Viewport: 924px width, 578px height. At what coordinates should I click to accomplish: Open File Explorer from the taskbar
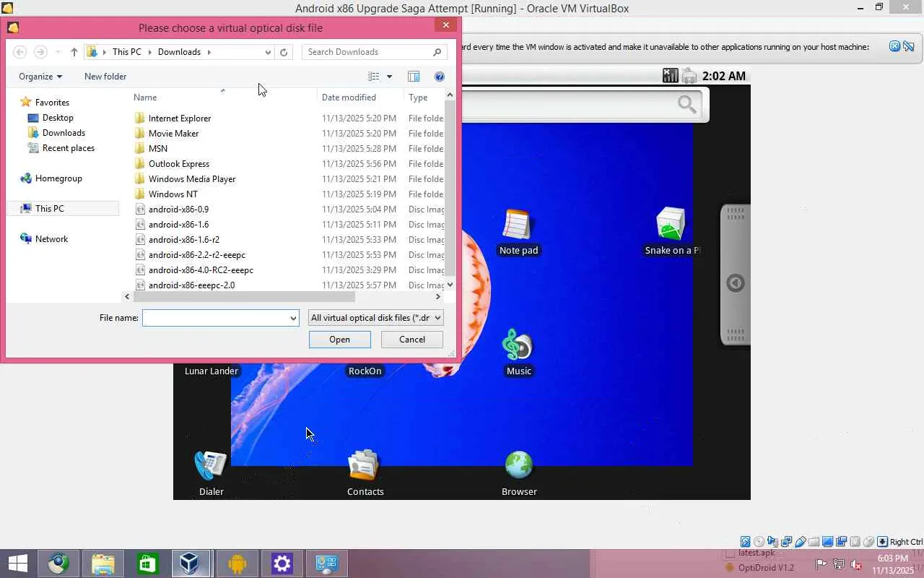pos(103,564)
